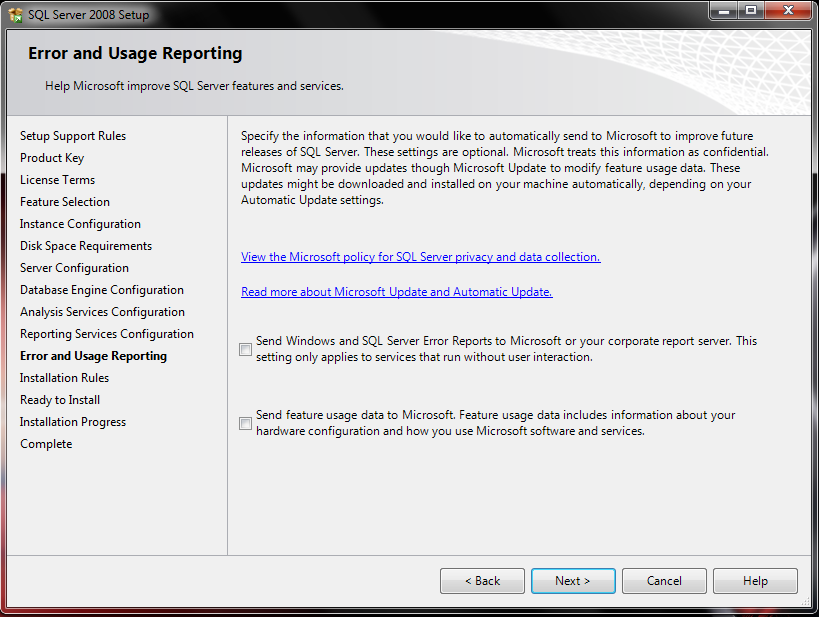Enable sending feature usage data to Microsoft
Screen dimensions: 819x617
point(245,423)
